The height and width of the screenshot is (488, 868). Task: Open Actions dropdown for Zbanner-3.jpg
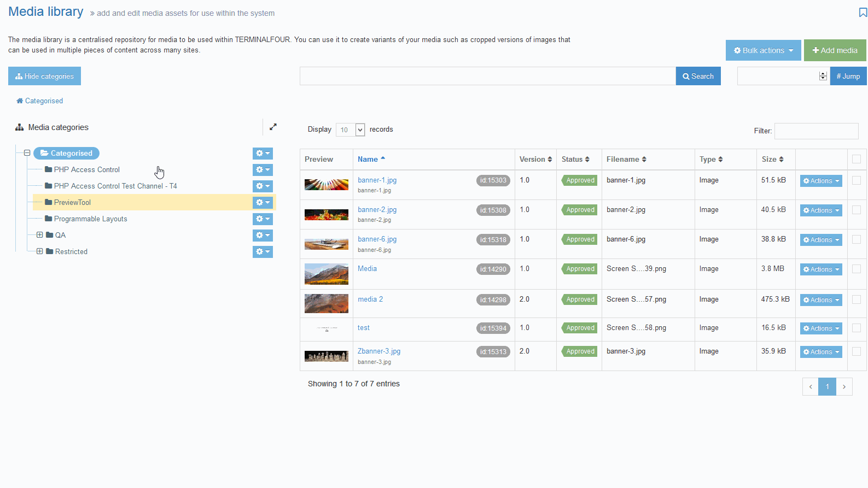821,352
